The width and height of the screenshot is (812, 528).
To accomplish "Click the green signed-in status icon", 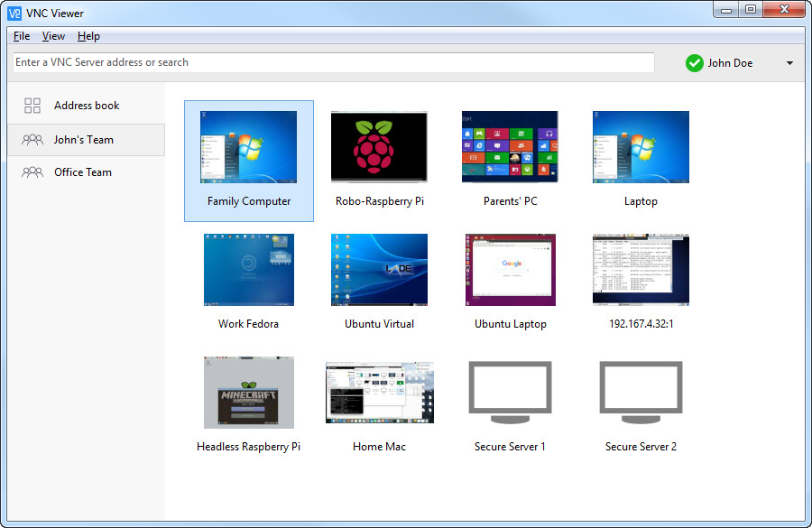I will (695, 63).
